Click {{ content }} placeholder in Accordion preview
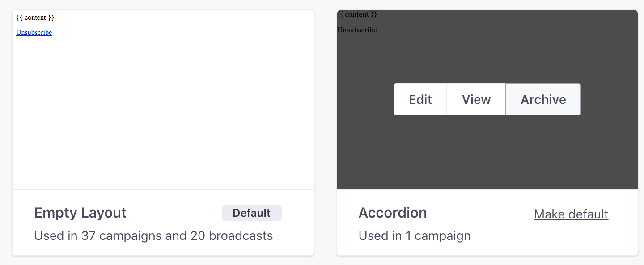Image resolution: width=644 pixels, height=265 pixels. [357, 14]
